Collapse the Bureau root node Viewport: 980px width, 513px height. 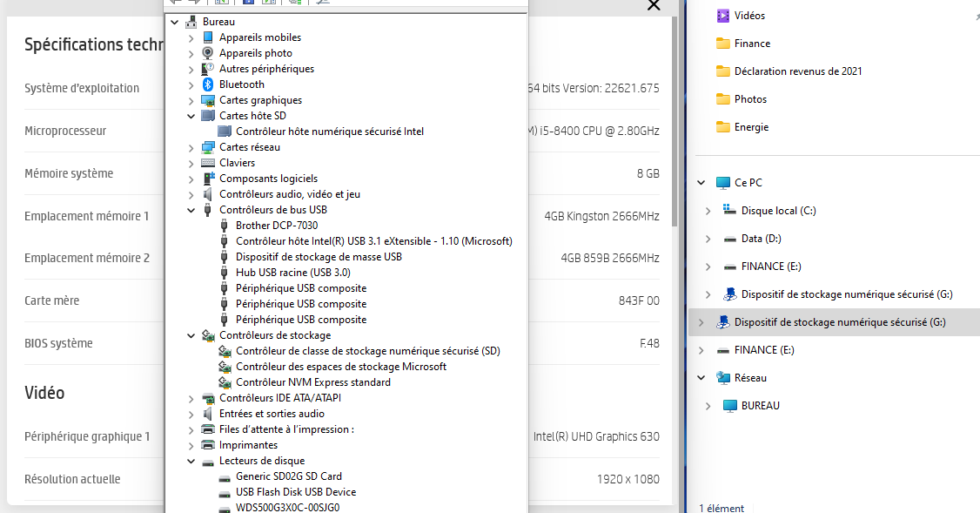pyautogui.click(x=175, y=22)
